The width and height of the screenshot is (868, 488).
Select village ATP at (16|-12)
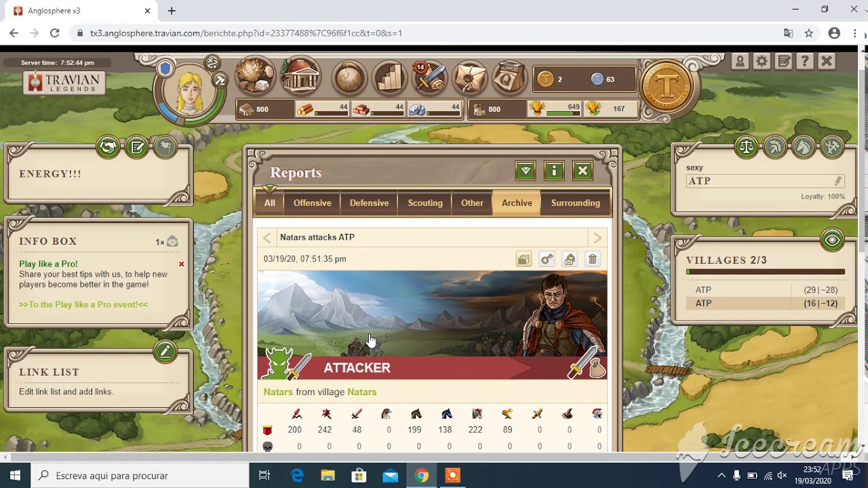(766, 304)
